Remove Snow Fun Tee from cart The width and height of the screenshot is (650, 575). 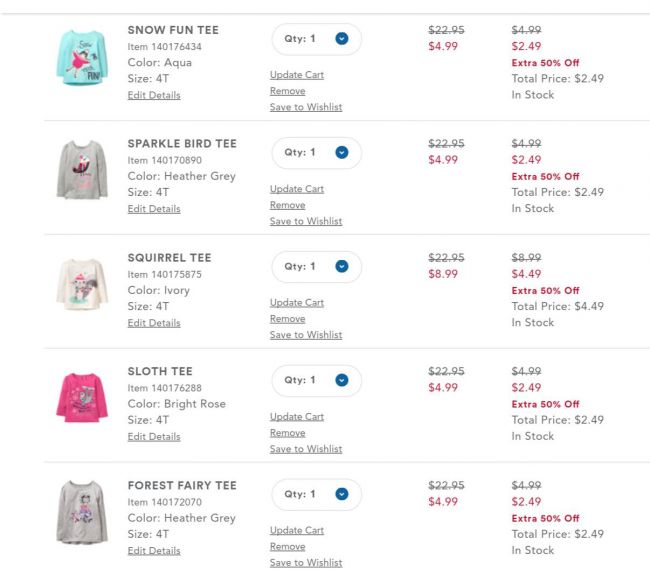point(287,91)
